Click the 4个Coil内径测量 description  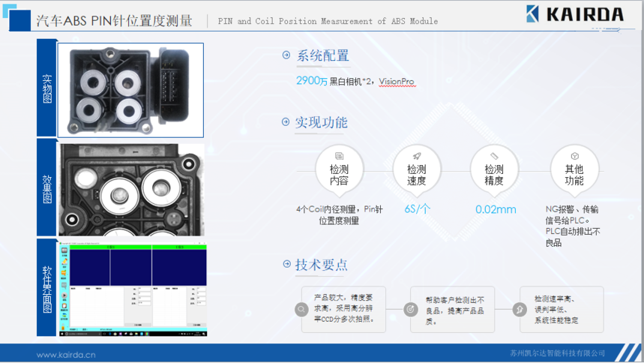(x=340, y=215)
